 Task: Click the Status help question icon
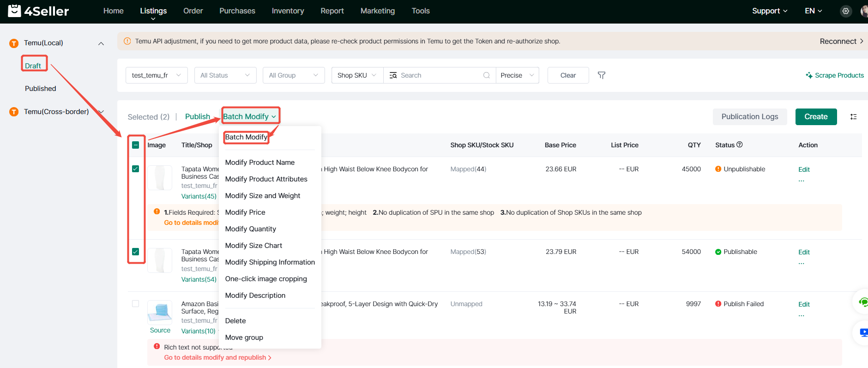pos(739,145)
